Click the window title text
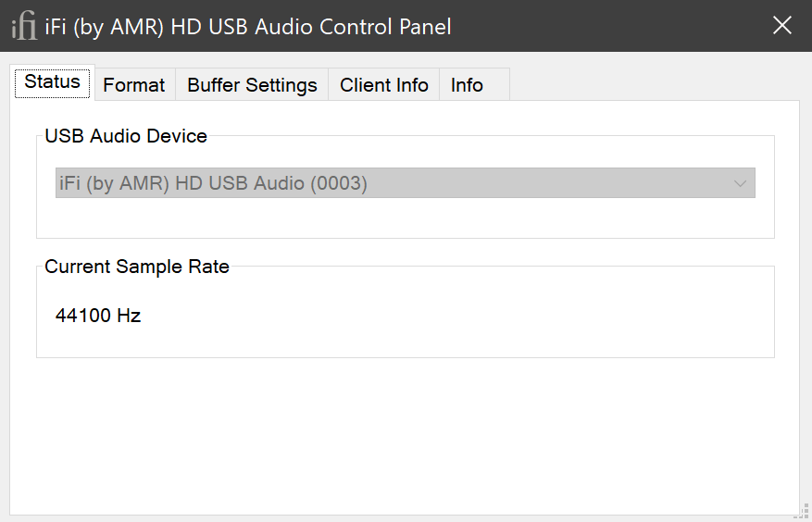 point(248,27)
